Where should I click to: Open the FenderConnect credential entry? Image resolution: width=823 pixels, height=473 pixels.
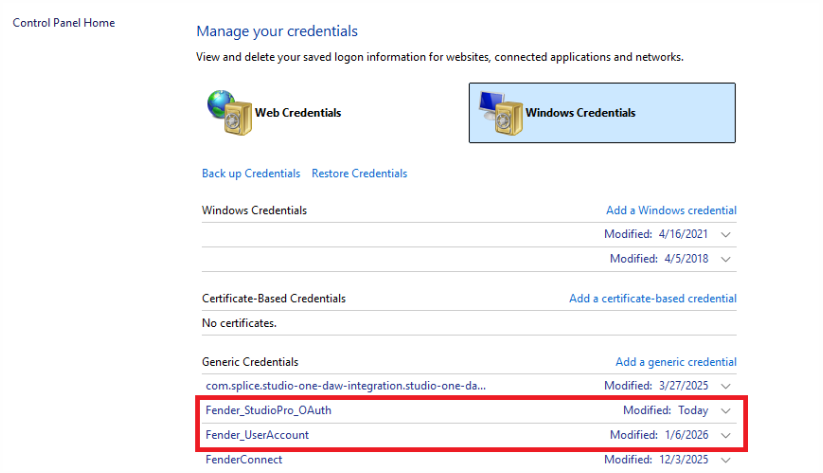(x=244, y=460)
